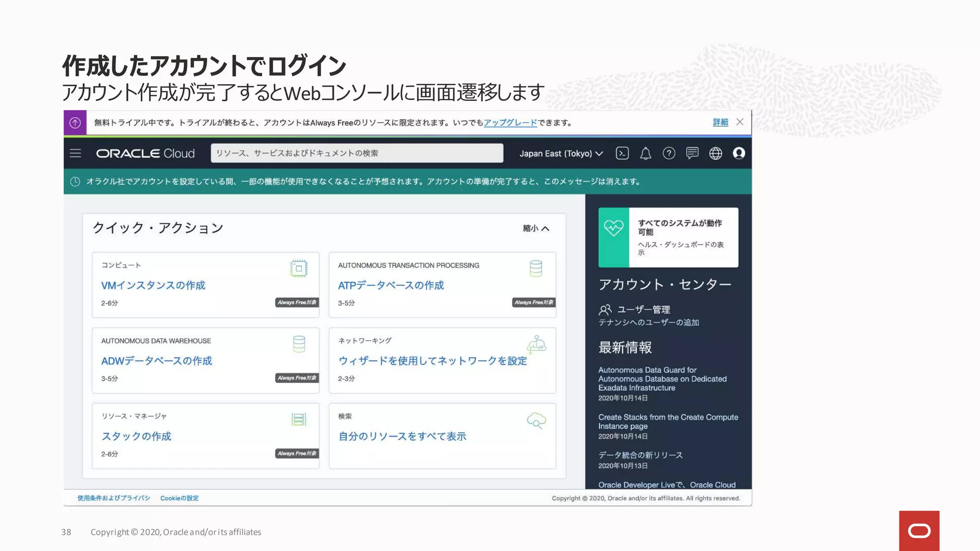
Task: Click the リソース・マネージャ category label
Action: [x=134, y=416]
